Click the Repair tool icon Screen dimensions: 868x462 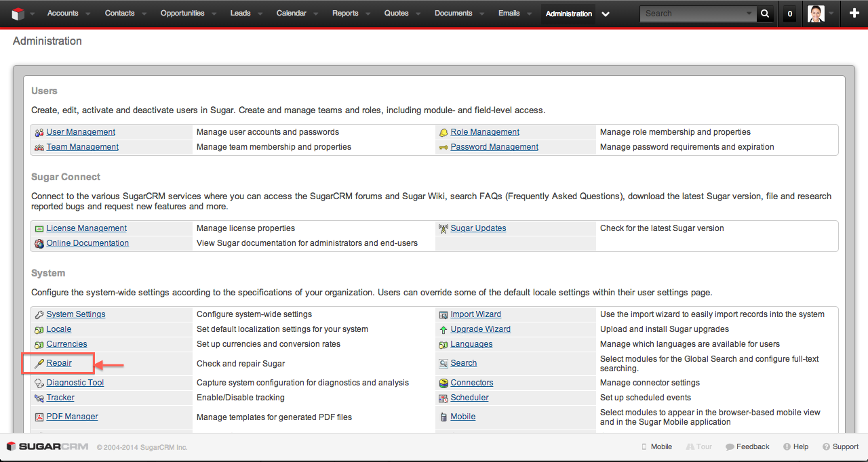tap(39, 364)
